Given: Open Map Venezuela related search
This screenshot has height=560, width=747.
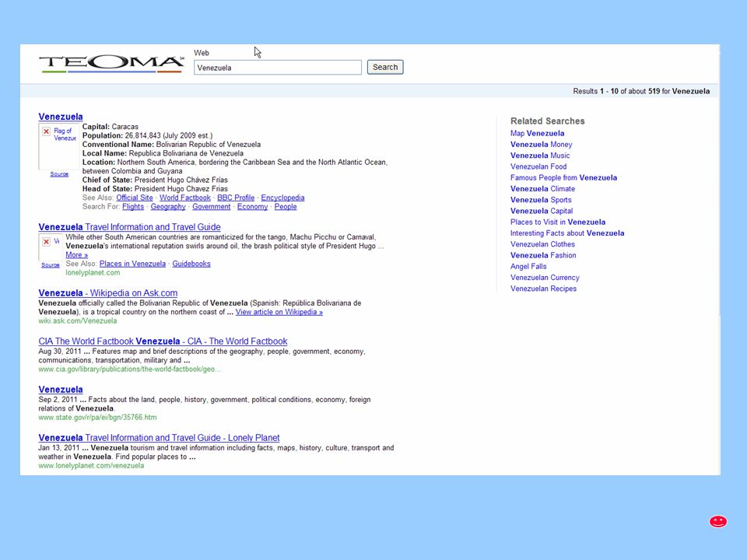Looking at the screenshot, I should coord(538,133).
